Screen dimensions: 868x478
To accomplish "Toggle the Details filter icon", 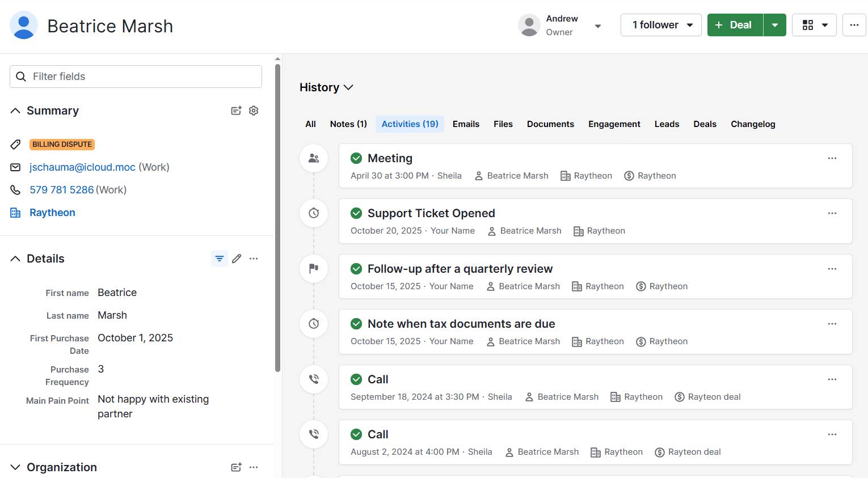I will click(x=220, y=259).
